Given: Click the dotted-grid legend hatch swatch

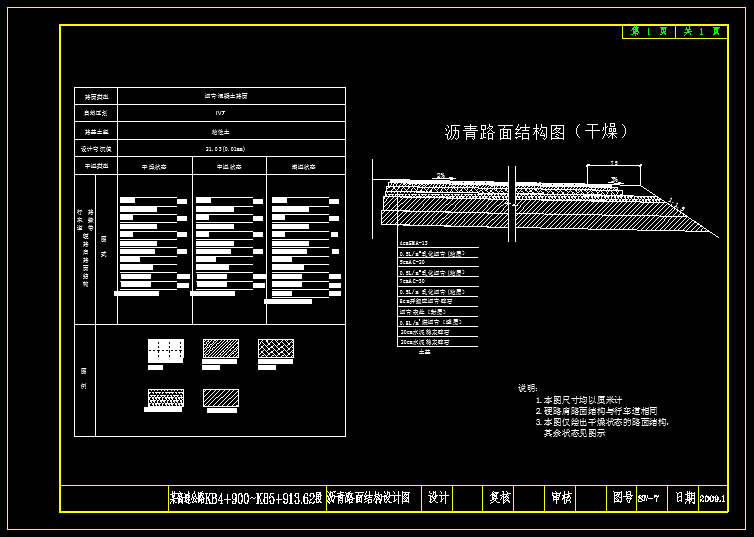Looking at the screenshot, I should (166, 349).
